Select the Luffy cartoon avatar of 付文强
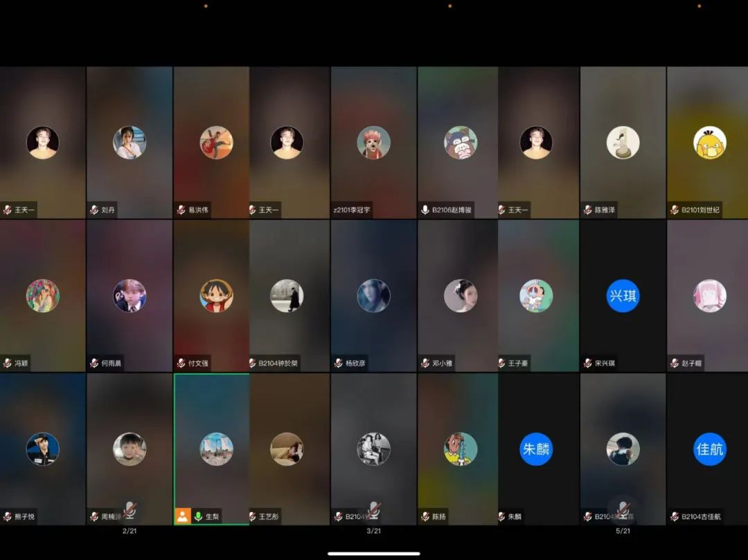Viewport: 748px width, 560px height. pos(216,296)
